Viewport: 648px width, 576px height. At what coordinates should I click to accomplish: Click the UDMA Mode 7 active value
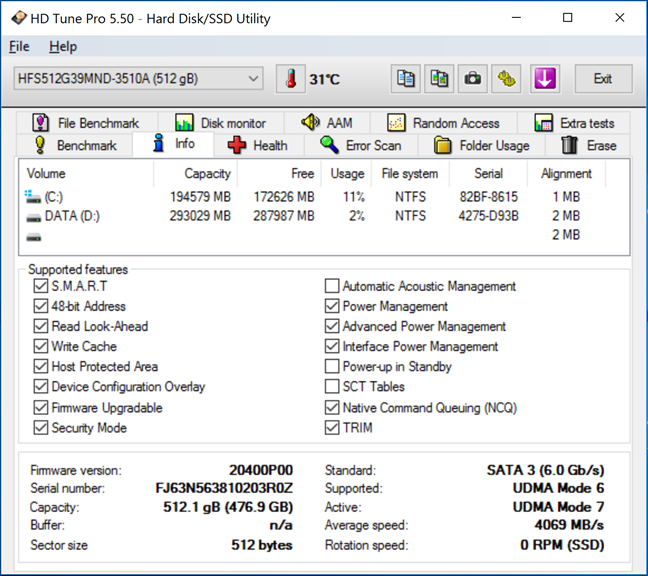coord(558,507)
